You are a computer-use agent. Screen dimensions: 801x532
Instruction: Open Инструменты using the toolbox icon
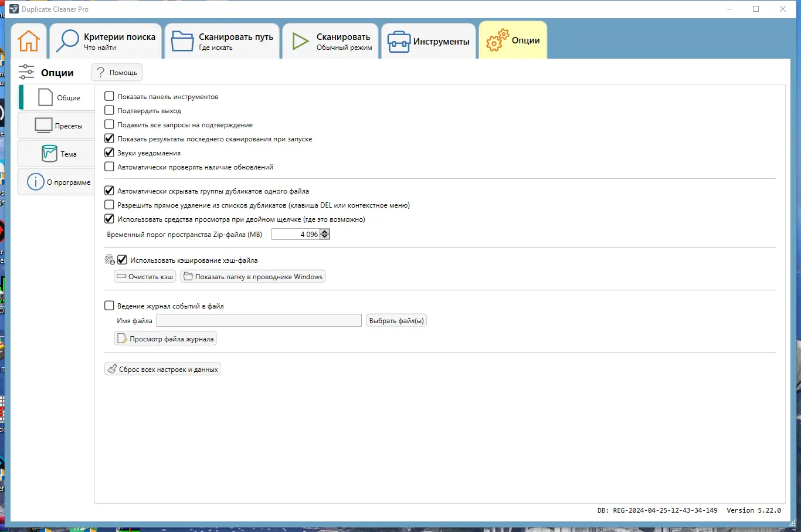coord(398,40)
